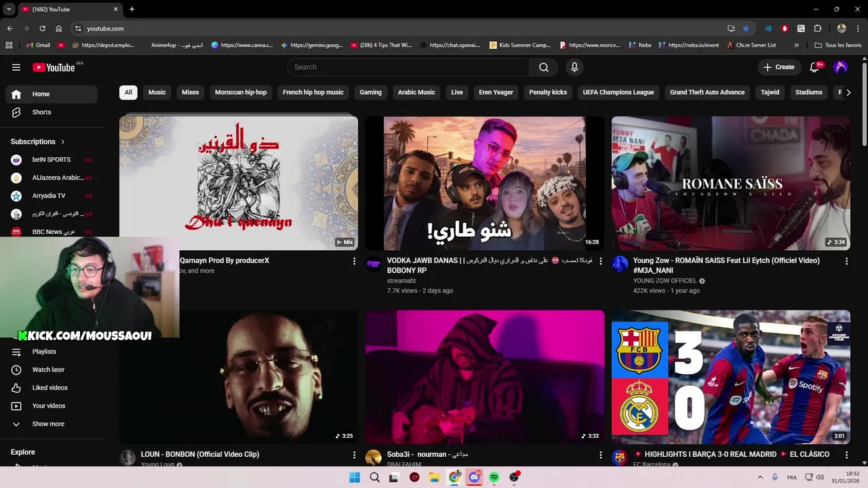Show more chips with right arrow

pos(848,93)
